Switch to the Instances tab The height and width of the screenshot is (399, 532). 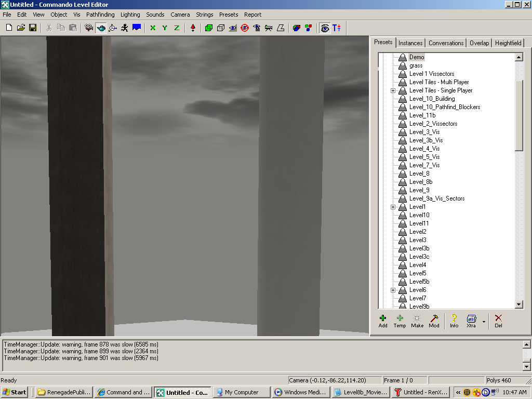(x=410, y=43)
